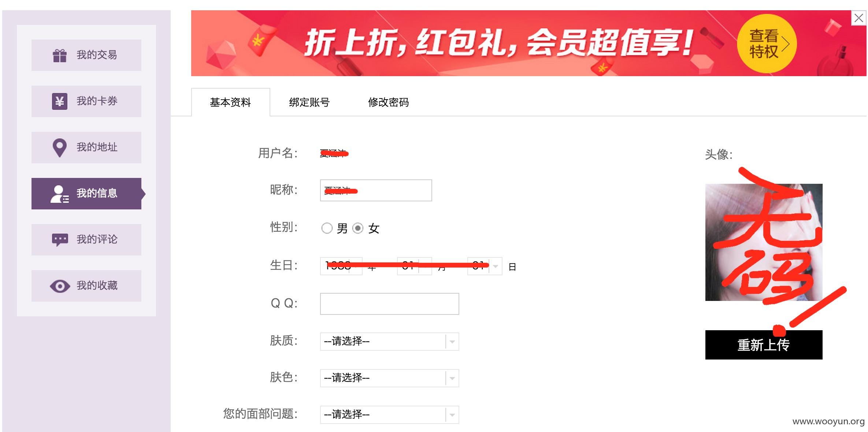Open the 肤质 dropdown
The image size is (868, 432).
point(389,342)
